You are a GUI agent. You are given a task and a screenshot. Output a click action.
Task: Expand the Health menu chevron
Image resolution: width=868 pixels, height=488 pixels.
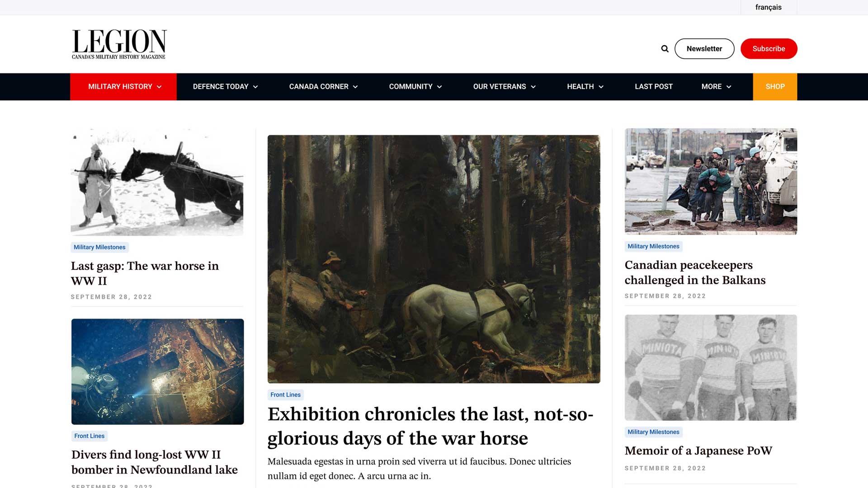pos(601,87)
